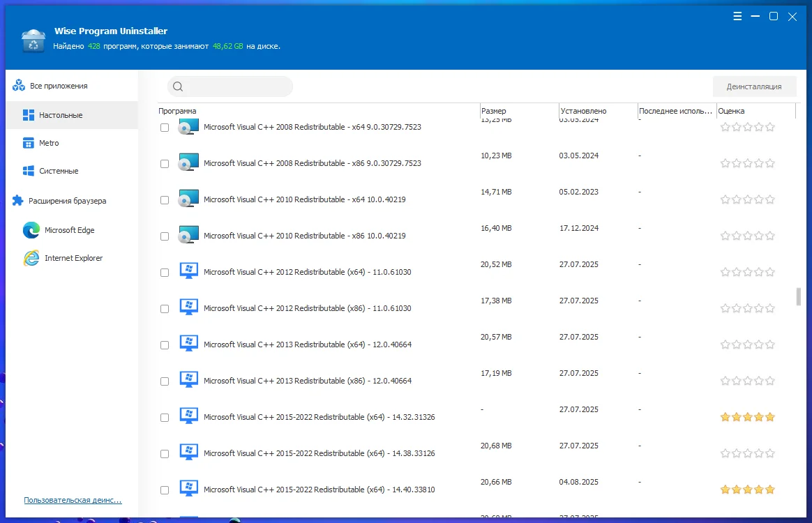Select the Internet Explorer icon

[31, 258]
